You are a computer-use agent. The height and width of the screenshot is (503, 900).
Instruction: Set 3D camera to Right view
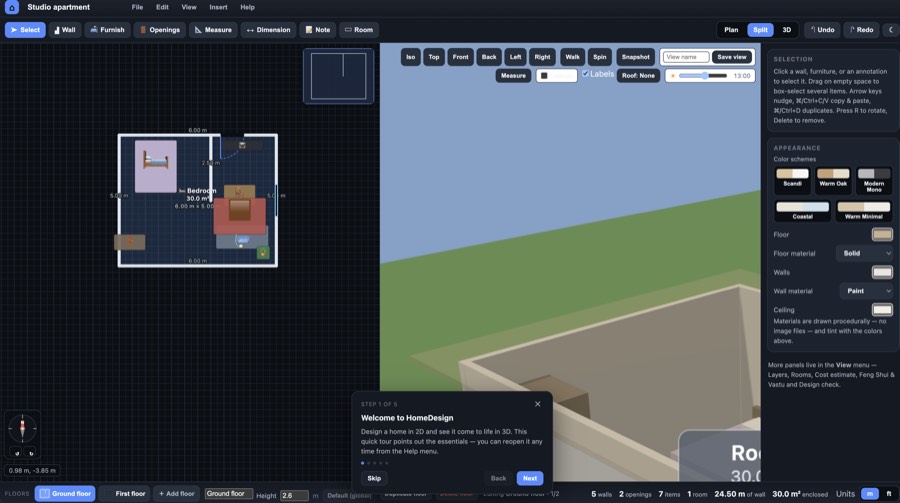(542, 57)
